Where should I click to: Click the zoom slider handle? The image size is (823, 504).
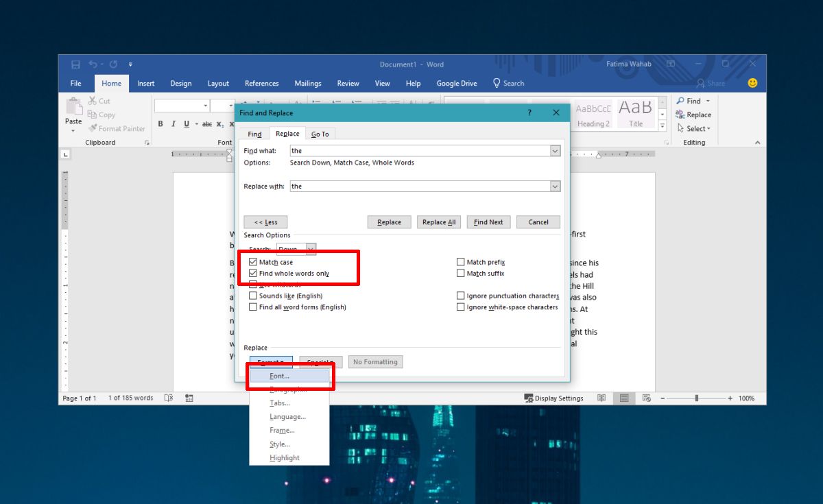coord(697,398)
